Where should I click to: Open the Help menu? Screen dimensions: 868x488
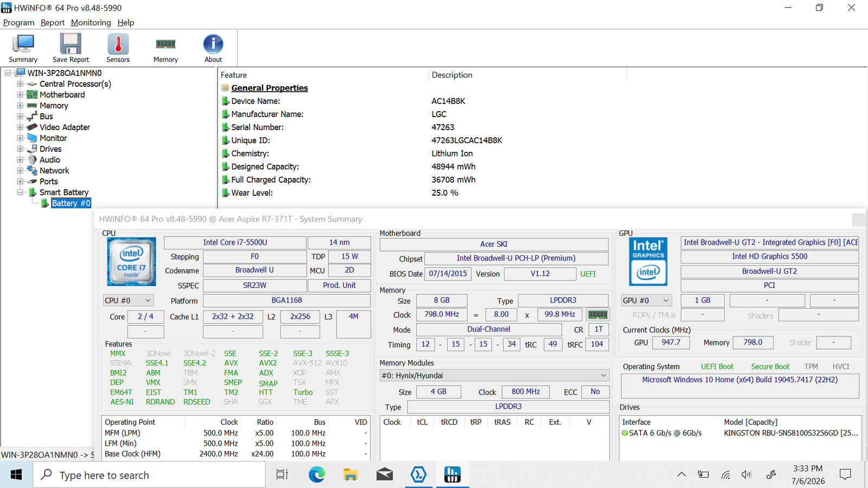coord(126,22)
